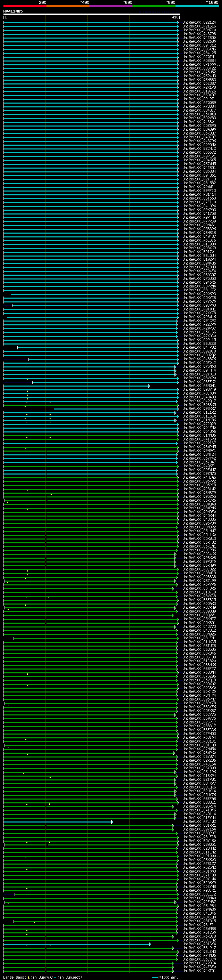Click the cyan ~100% legend color bar
The image size is (222, 980).
tap(197, 6)
